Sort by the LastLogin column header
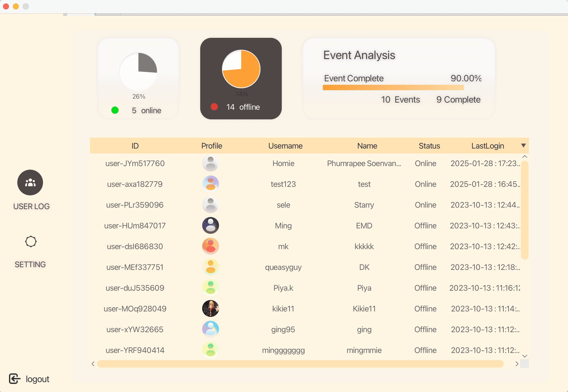Viewport: 568px width, 392px height. 488,146
